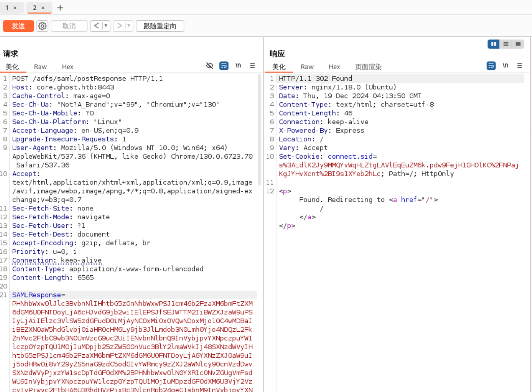532x392 pixels.
Task: Switch to side-by-side layout view
Action: [x=493, y=44]
